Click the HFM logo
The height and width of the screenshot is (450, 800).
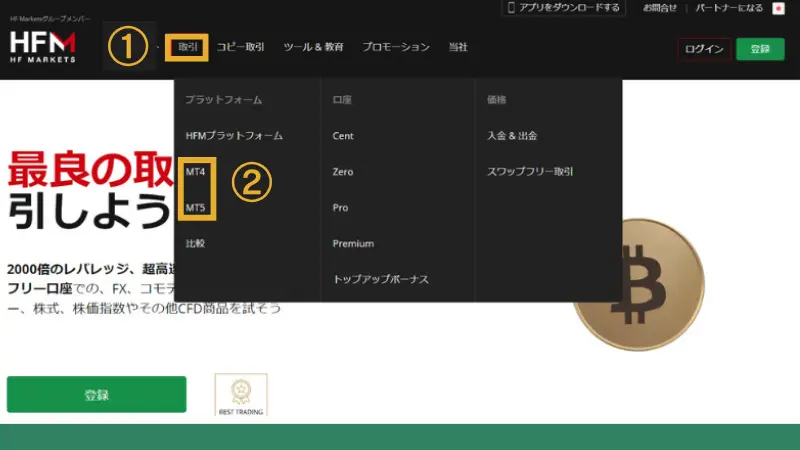(43, 47)
